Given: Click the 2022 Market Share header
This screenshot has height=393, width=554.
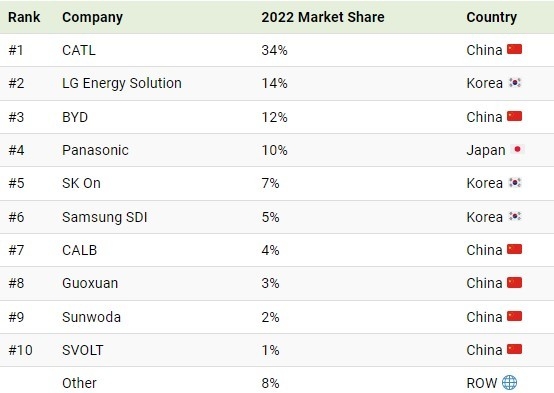Looking at the screenshot, I should tap(323, 17).
